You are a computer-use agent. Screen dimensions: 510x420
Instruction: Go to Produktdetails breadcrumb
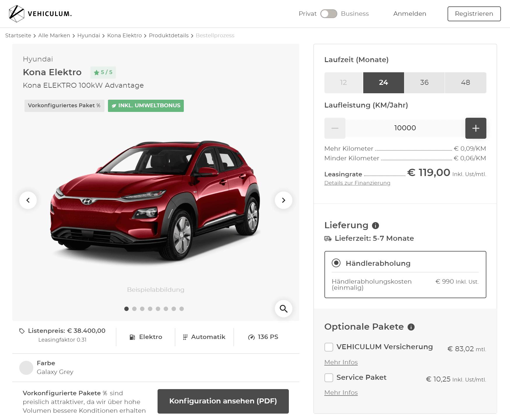(169, 36)
